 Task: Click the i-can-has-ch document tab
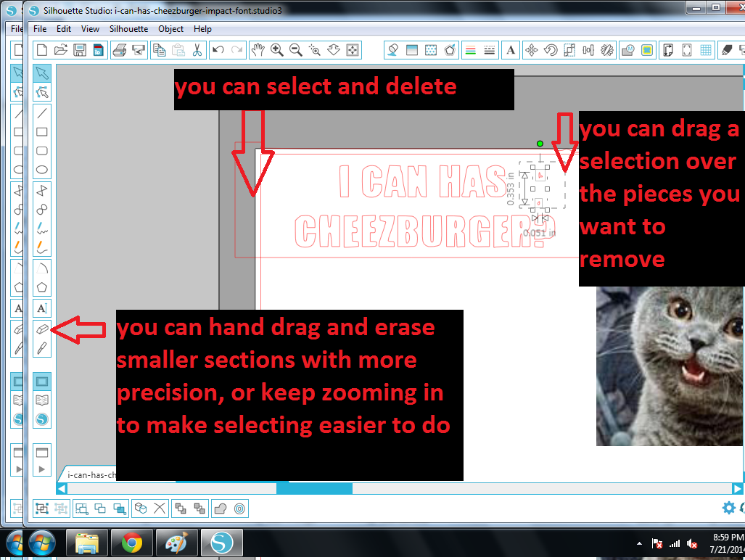pos(89,474)
